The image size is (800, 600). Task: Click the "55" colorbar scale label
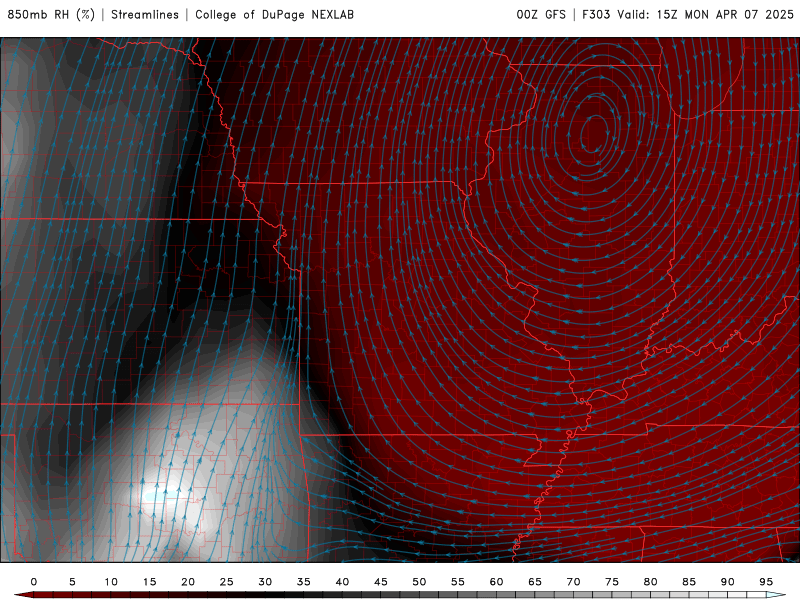click(458, 582)
